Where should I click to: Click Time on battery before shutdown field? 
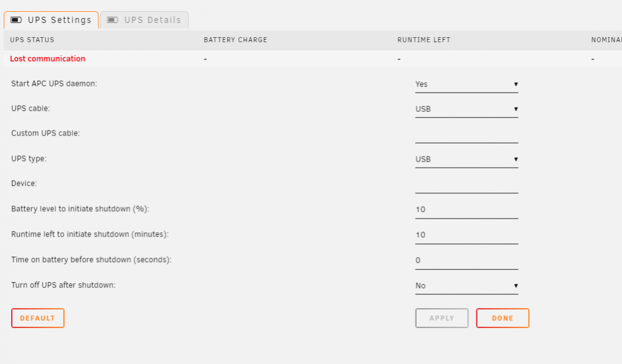[466, 261]
